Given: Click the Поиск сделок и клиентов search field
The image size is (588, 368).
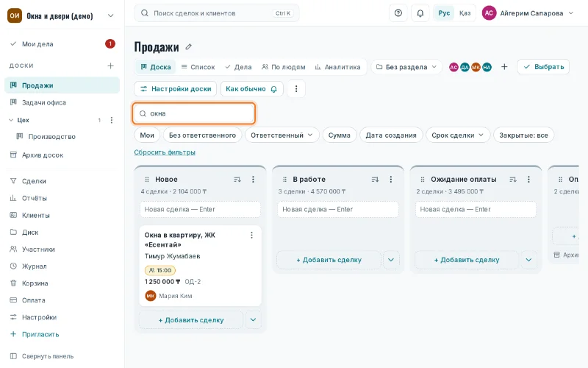Looking at the screenshot, I should pyautogui.click(x=217, y=13).
